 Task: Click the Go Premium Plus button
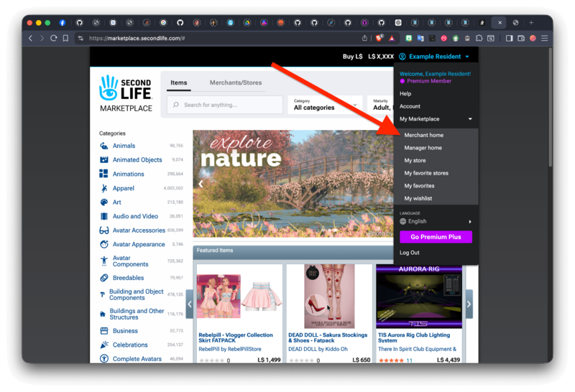436,237
